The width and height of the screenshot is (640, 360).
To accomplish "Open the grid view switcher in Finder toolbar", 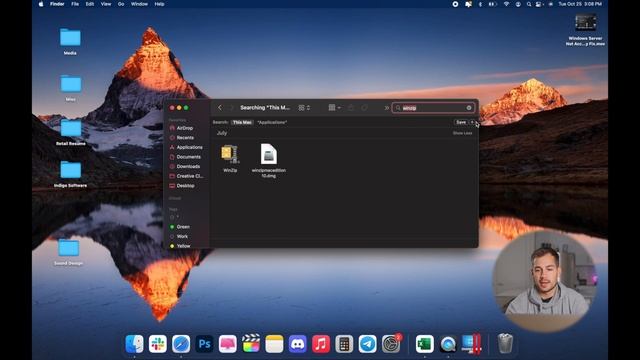I will [x=304, y=108].
